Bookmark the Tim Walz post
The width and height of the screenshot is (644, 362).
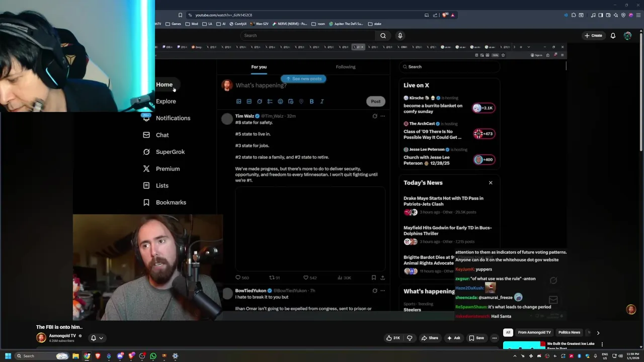(x=373, y=278)
